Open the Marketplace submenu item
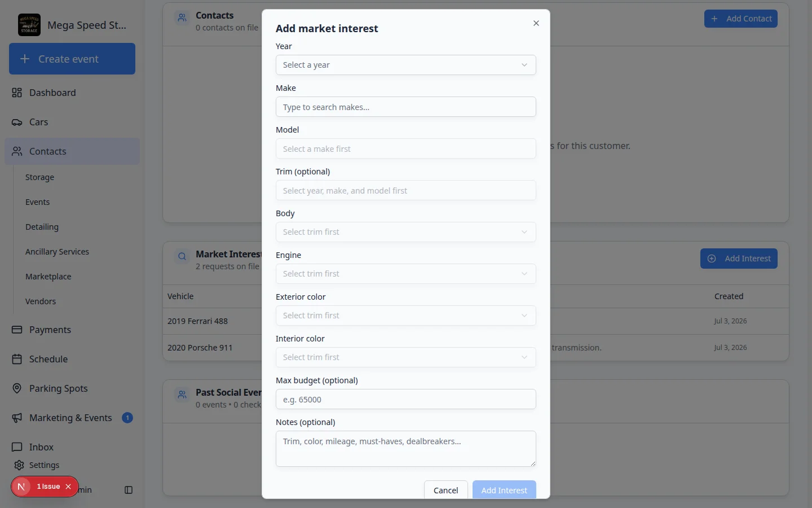This screenshot has height=508, width=812. (48, 277)
